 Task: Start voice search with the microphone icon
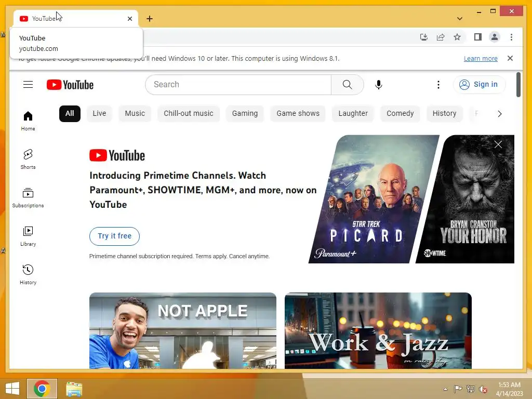tap(379, 85)
